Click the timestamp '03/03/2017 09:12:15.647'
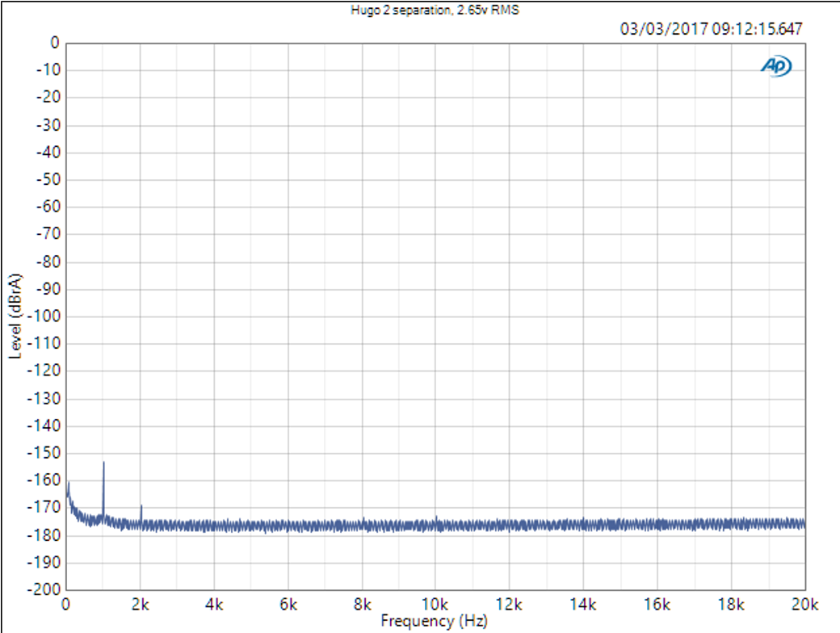 click(711, 29)
